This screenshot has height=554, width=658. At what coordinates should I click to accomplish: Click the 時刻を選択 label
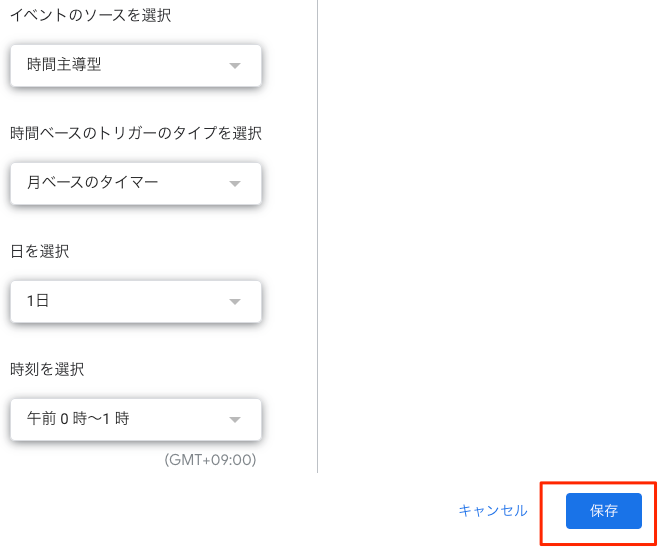47,370
